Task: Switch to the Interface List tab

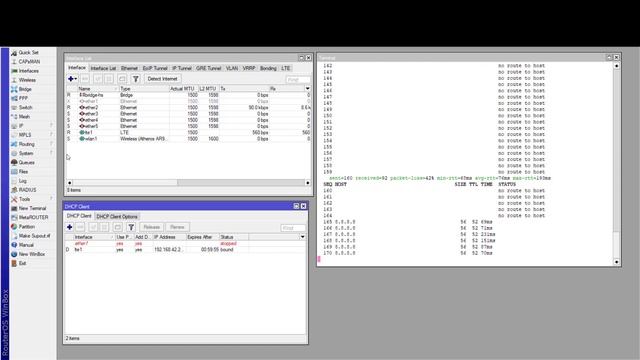Action: click(103, 68)
